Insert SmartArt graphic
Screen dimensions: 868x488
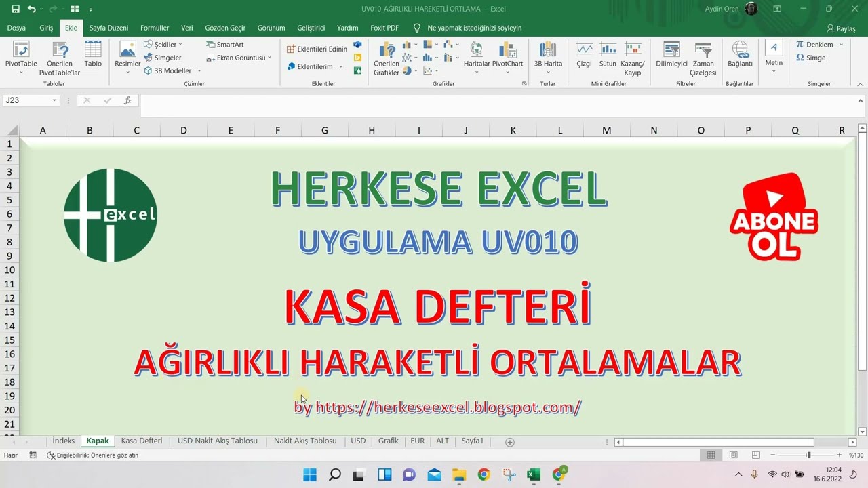[224, 45]
